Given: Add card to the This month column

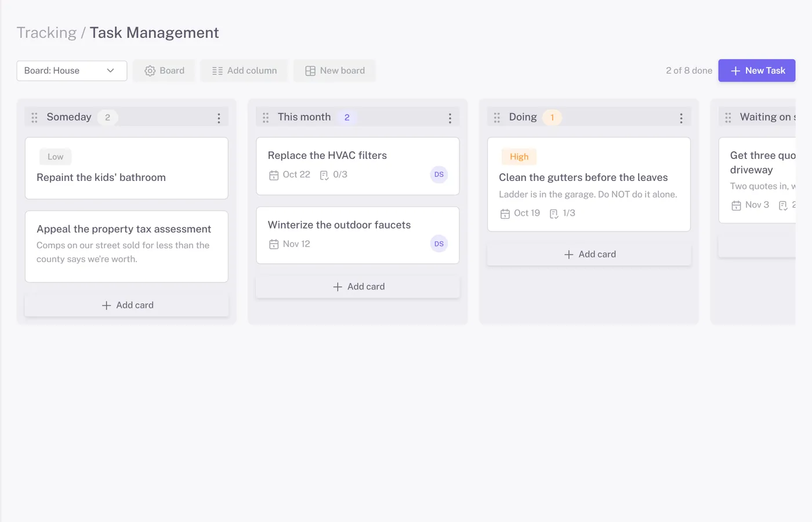Looking at the screenshot, I should tap(358, 287).
